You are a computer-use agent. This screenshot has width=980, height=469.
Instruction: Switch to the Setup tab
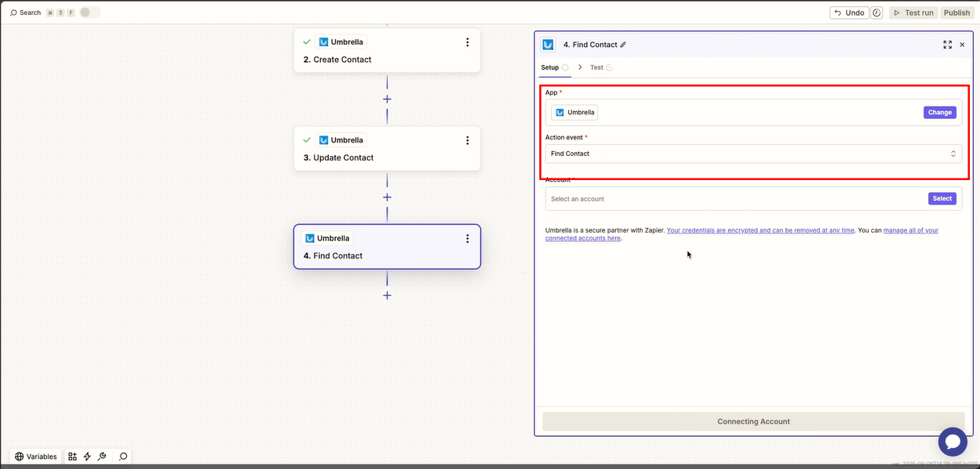pos(554,67)
